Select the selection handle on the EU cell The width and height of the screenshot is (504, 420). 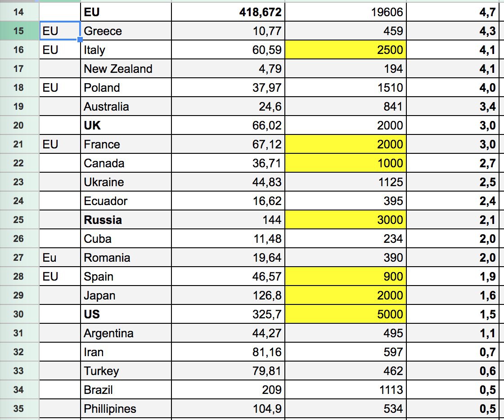(x=80, y=40)
